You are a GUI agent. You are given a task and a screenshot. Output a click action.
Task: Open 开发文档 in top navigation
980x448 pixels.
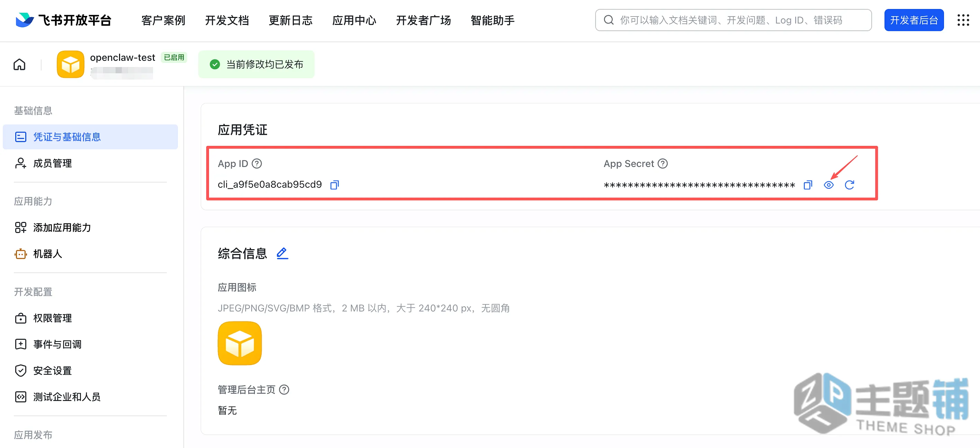tap(227, 20)
